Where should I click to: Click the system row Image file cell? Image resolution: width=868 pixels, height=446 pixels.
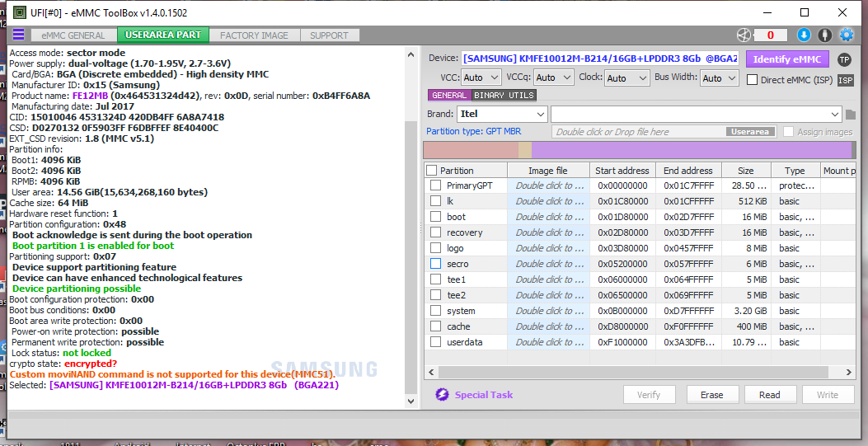pos(548,311)
